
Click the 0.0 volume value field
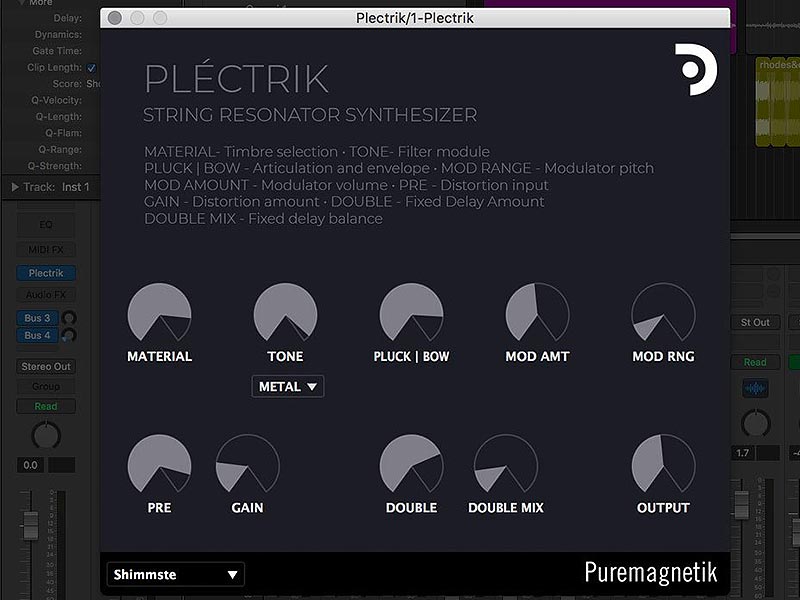point(31,465)
